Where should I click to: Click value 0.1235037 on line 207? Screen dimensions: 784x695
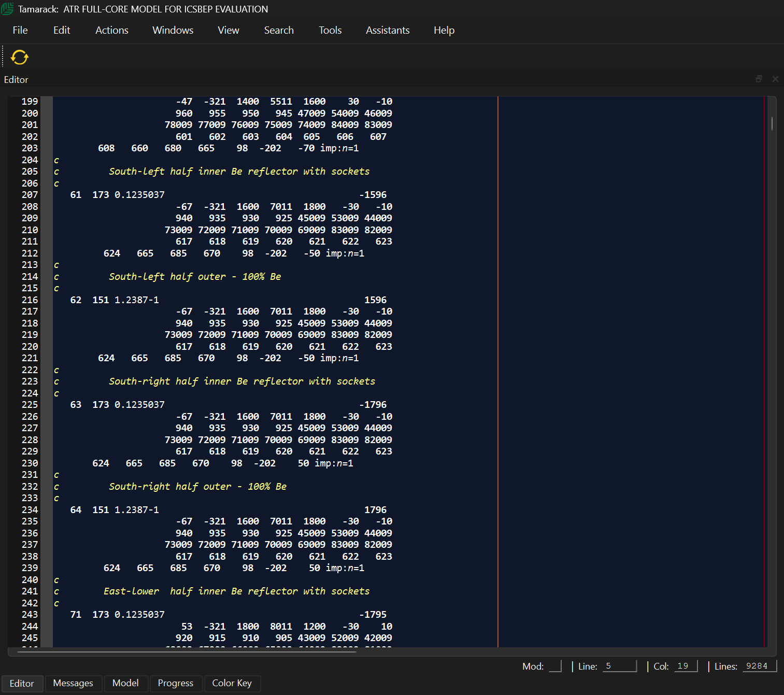(139, 195)
